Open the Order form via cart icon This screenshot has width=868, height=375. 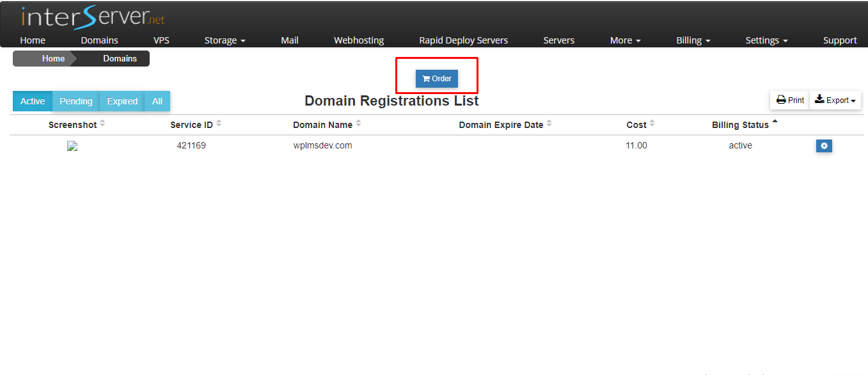click(436, 78)
